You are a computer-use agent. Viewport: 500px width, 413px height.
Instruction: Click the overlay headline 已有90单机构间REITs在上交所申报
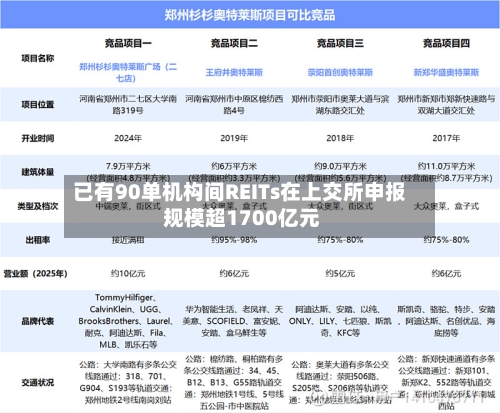pyautogui.click(x=239, y=192)
